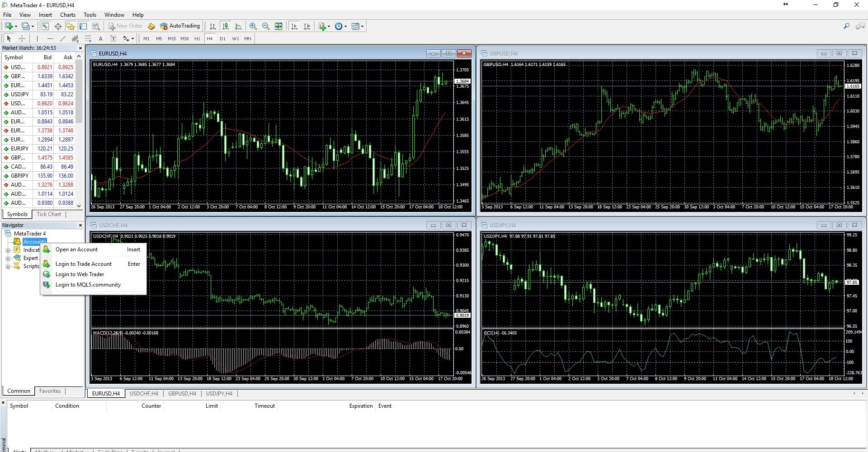Image resolution: width=868 pixels, height=452 pixels.
Task: Click the search magnifier icon top right
Action: 846,26
